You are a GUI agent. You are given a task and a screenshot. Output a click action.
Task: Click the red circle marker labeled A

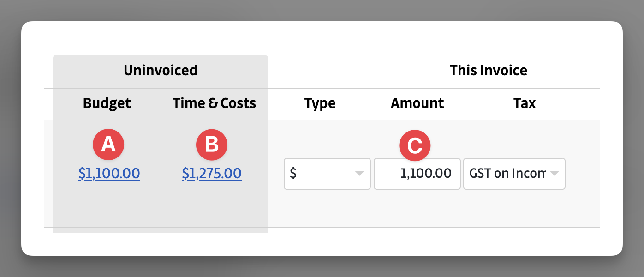[108, 145]
